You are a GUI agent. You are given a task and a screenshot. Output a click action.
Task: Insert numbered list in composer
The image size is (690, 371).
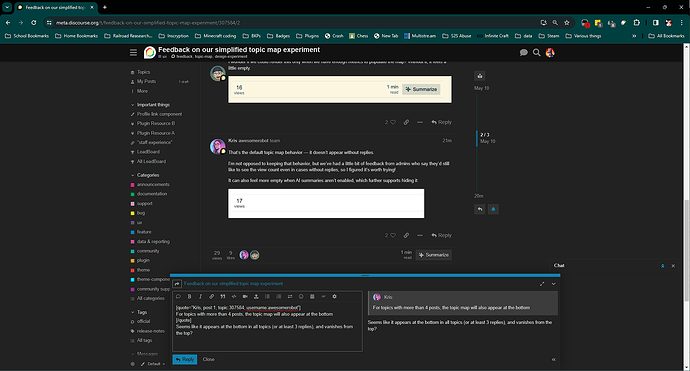pos(279,297)
